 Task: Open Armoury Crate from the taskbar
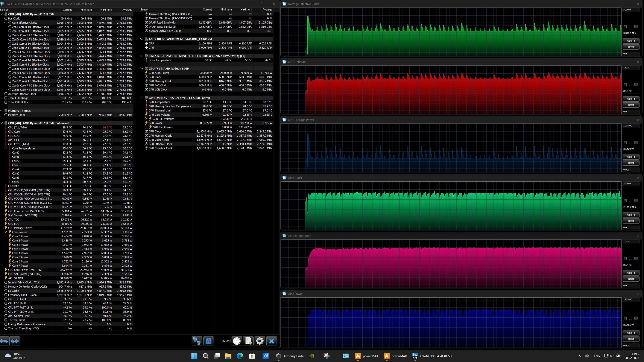pyautogui.click(x=290, y=356)
